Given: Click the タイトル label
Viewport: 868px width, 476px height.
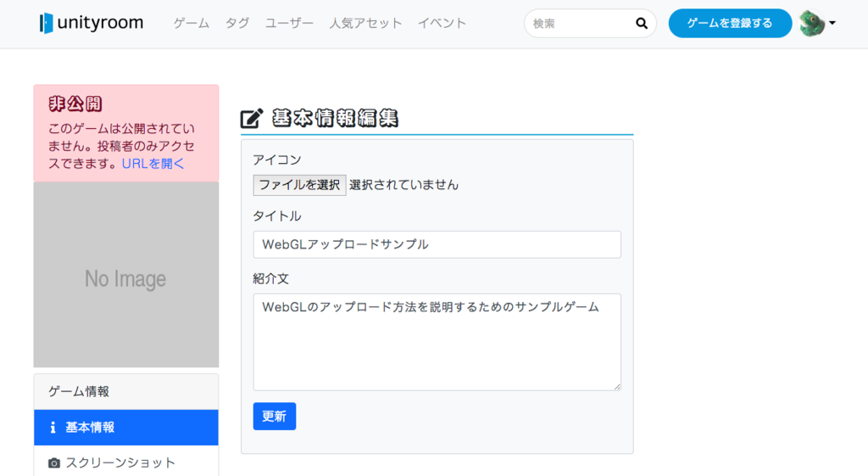Looking at the screenshot, I should coord(277,216).
